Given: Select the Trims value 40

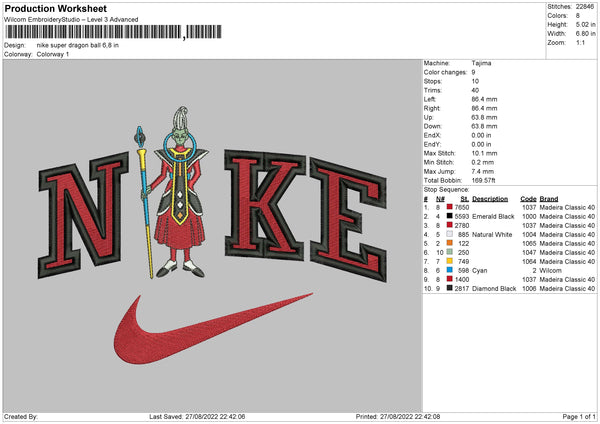Looking at the screenshot, I should (475, 90).
